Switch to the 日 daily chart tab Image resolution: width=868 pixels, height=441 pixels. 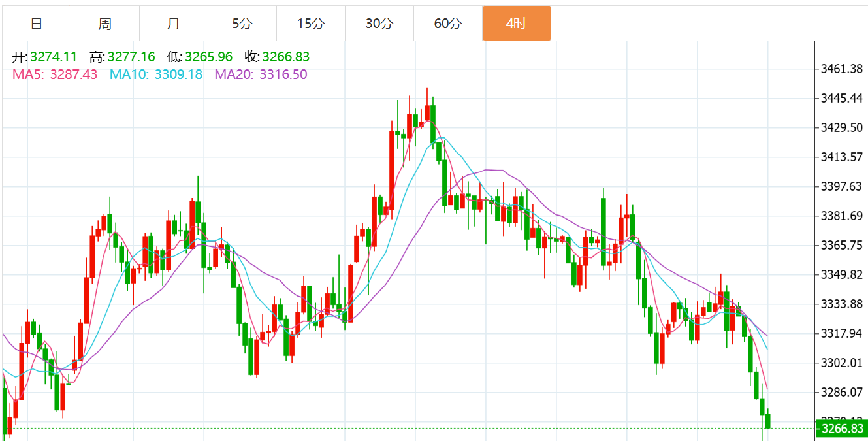37,24
